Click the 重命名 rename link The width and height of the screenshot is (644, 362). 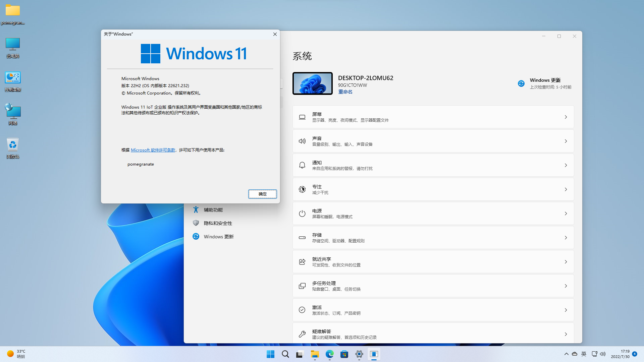click(345, 92)
